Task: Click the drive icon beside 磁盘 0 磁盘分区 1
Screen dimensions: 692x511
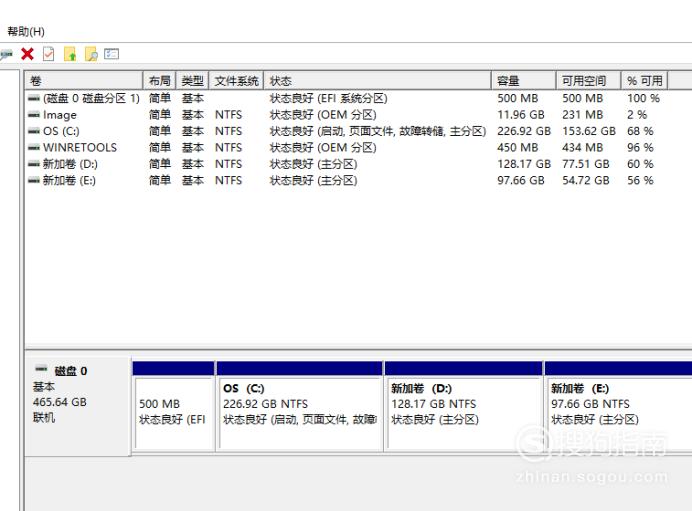Action: tap(34, 98)
